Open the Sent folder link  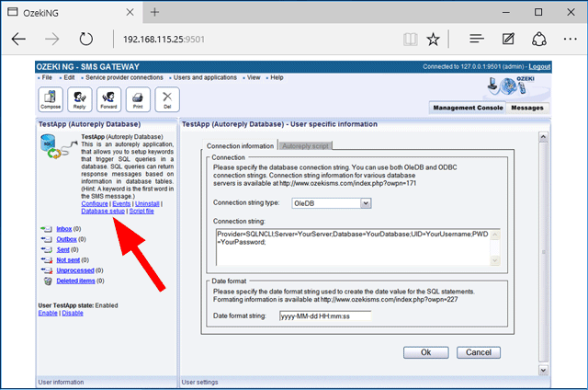62,250
